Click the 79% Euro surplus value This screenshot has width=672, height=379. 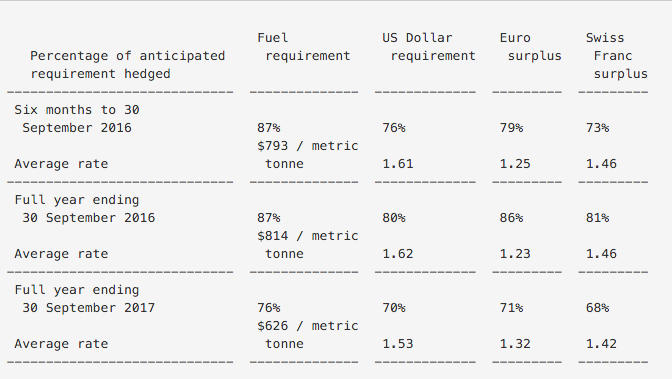[511, 128]
